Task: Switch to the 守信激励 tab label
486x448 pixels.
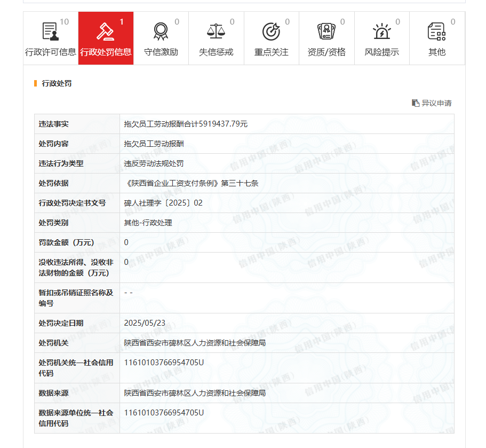Action: click(x=161, y=52)
